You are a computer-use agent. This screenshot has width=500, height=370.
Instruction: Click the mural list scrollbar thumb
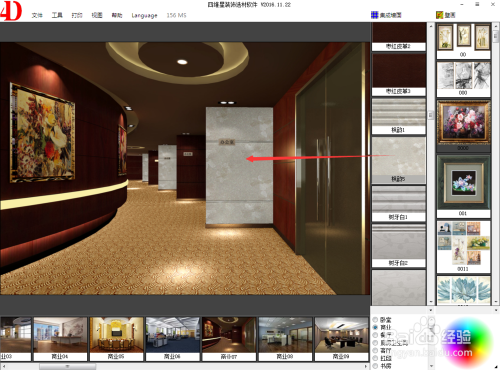coord(495,36)
